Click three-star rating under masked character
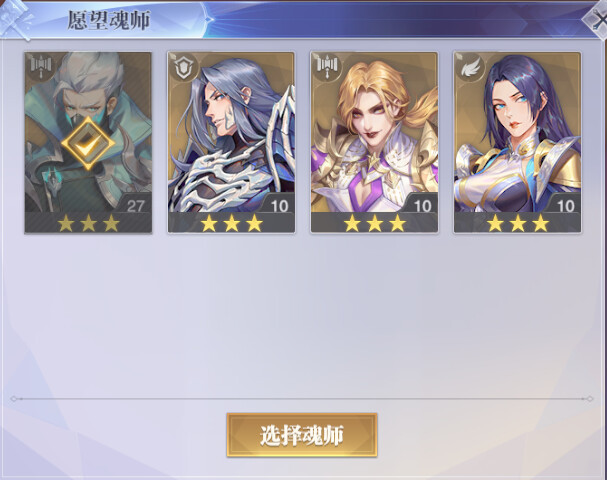Screen dimensions: 607x480 pyautogui.click(x=88, y=223)
